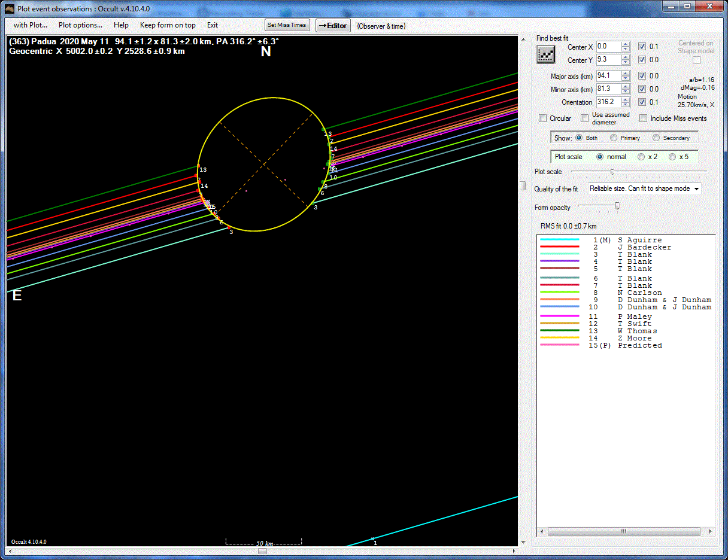Click the Center Y value field
Screen dimensions: 728x560
coord(608,60)
